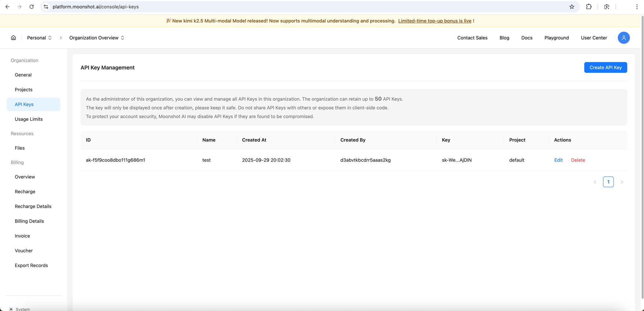
Task: Toggle the System theme switcher
Action: 19,309
